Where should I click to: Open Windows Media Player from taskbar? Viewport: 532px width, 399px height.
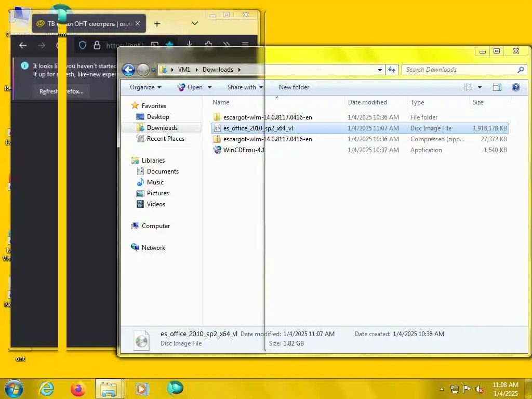[x=142, y=389]
